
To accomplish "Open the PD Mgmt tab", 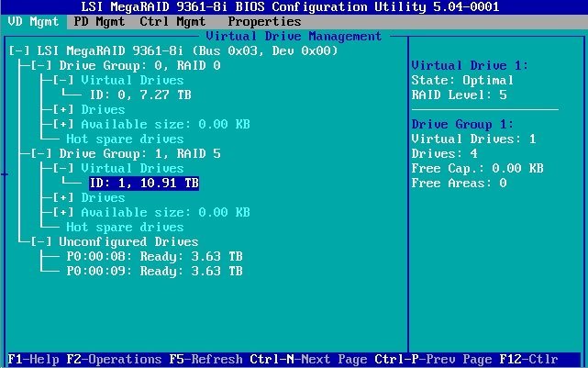I will tap(99, 22).
